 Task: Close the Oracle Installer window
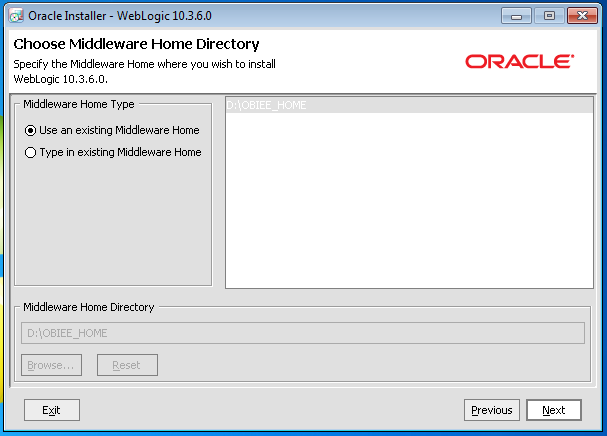pyautogui.click(x=582, y=16)
